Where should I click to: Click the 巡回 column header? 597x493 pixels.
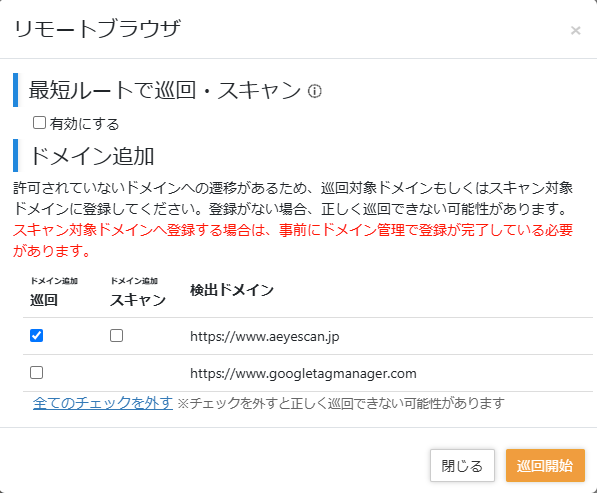click(44, 300)
